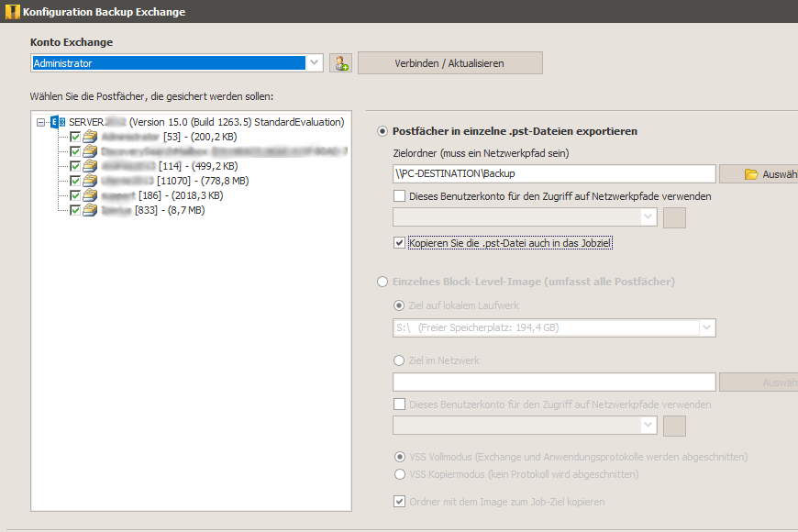Click the '[53] - (200,2 KB)' mailbox row text
The image size is (798, 532).
pos(200,137)
